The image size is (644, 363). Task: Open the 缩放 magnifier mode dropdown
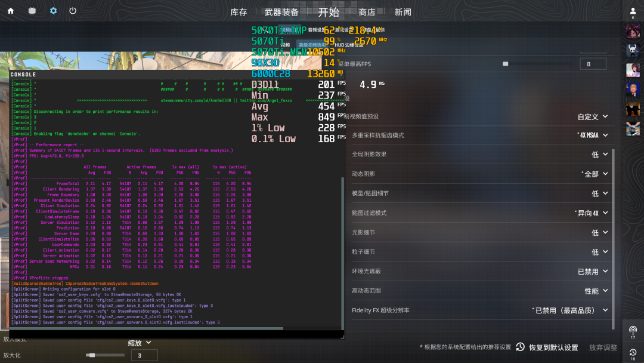140,343
